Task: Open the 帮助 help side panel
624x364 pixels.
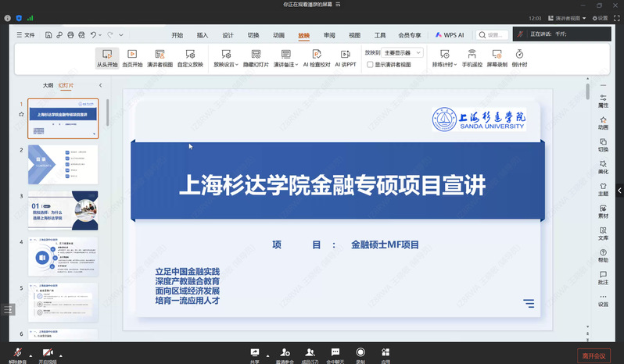Action: (604, 256)
